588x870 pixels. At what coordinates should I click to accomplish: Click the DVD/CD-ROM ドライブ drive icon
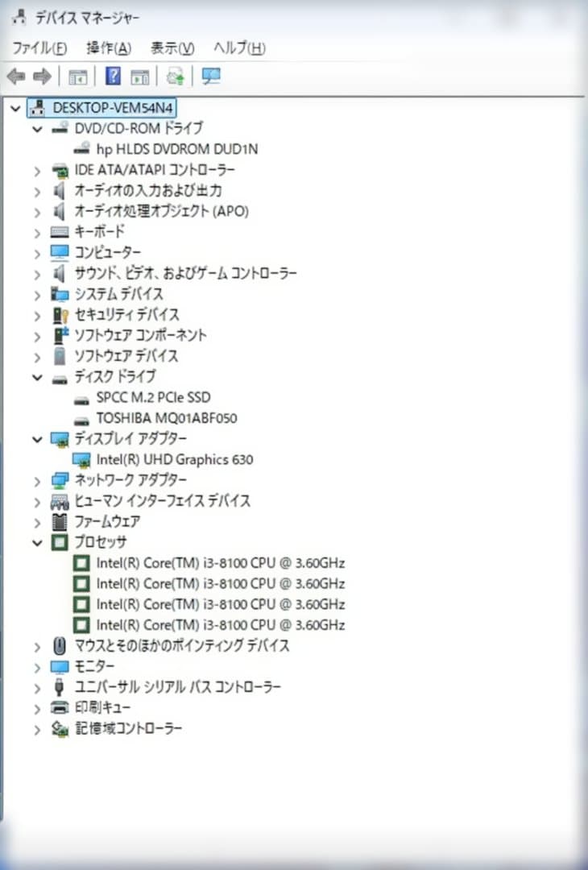pos(60,128)
